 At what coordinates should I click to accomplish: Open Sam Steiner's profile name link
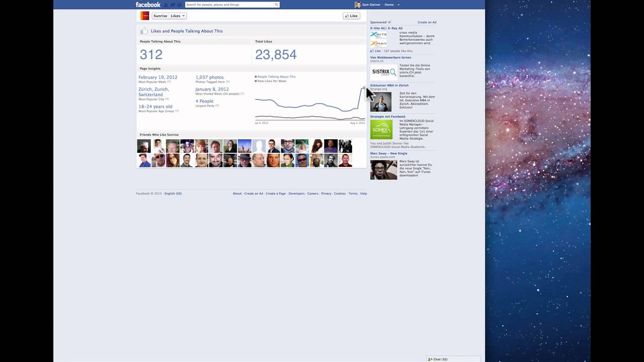tap(371, 5)
